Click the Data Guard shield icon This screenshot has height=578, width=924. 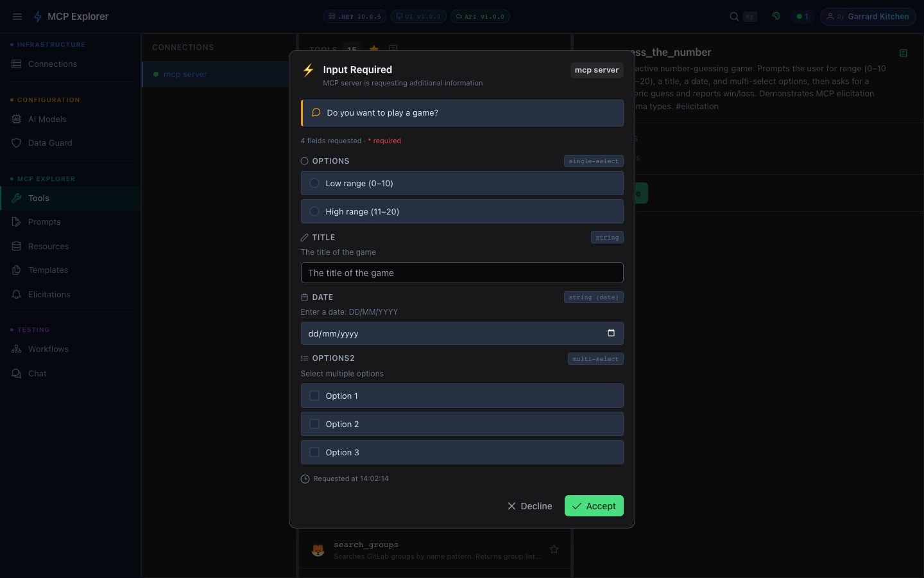pyautogui.click(x=16, y=143)
